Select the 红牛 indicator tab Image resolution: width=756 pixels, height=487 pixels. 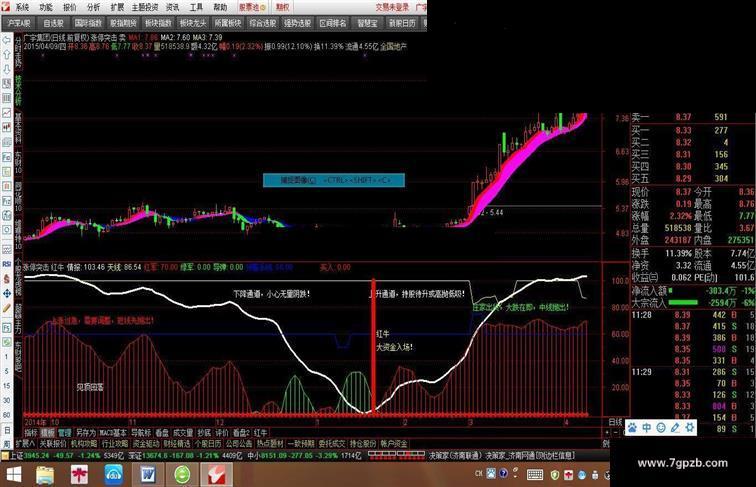click(260, 433)
